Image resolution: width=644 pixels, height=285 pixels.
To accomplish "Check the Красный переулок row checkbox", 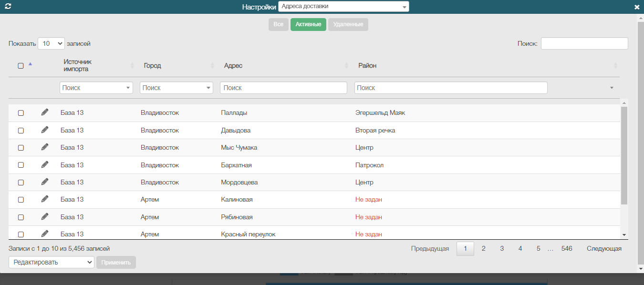I will coord(21,234).
